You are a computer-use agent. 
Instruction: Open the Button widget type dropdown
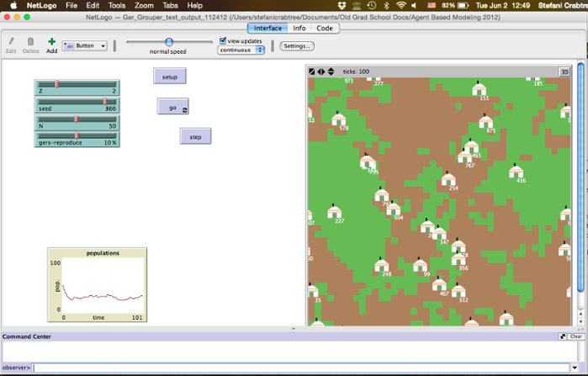pos(85,45)
